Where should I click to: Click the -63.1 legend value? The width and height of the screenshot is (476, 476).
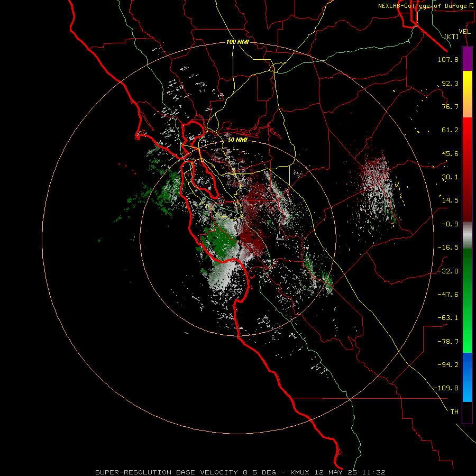point(448,318)
